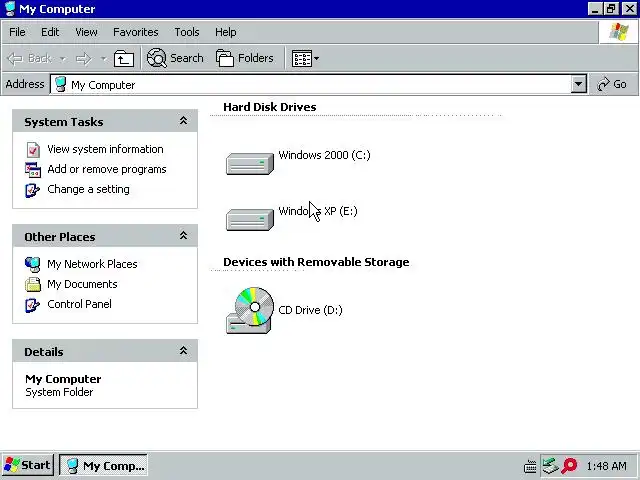Click the View system information icon
This screenshot has height=480, width=640.
tap(33, 149)
